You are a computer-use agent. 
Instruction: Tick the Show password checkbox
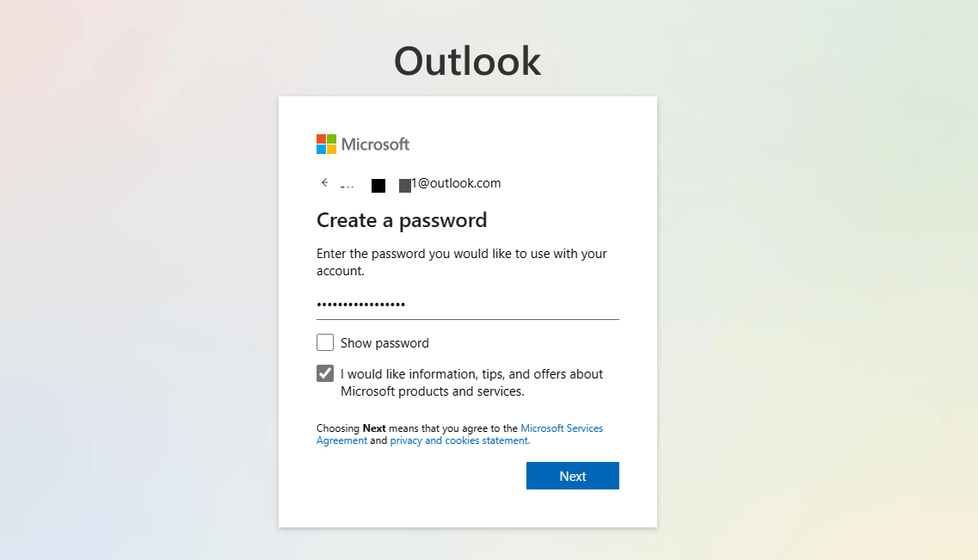point(325,342)
